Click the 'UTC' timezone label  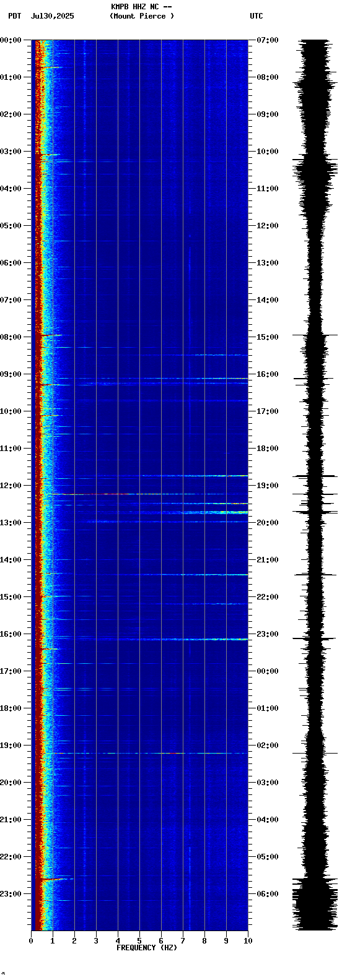click(x=256, y=16)
